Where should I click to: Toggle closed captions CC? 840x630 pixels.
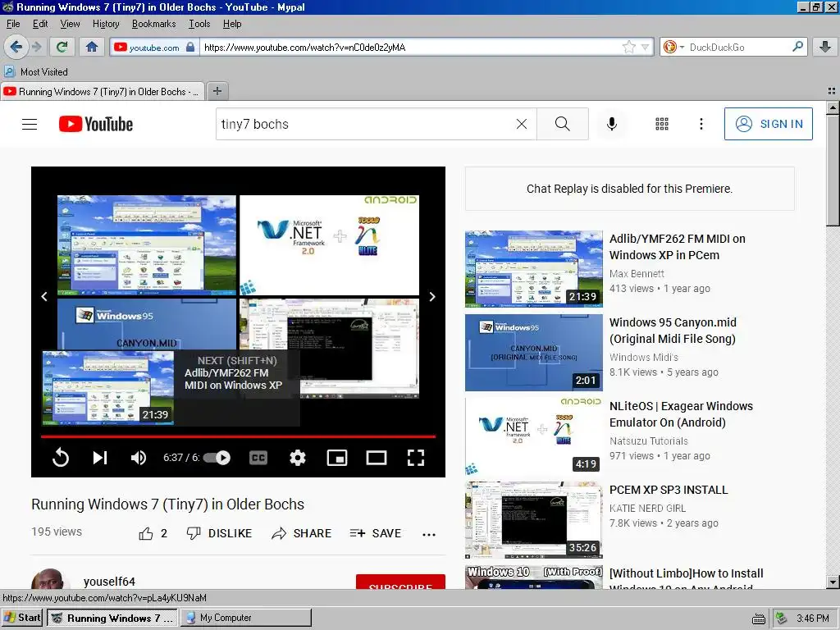coord(258,458)
